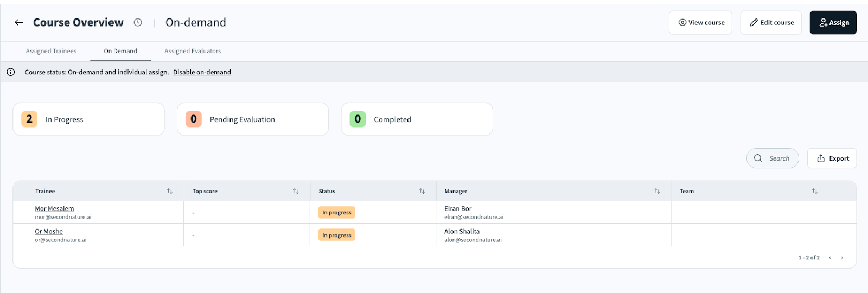
Task: Export the trainee list
Action: [x=832, y=158]
